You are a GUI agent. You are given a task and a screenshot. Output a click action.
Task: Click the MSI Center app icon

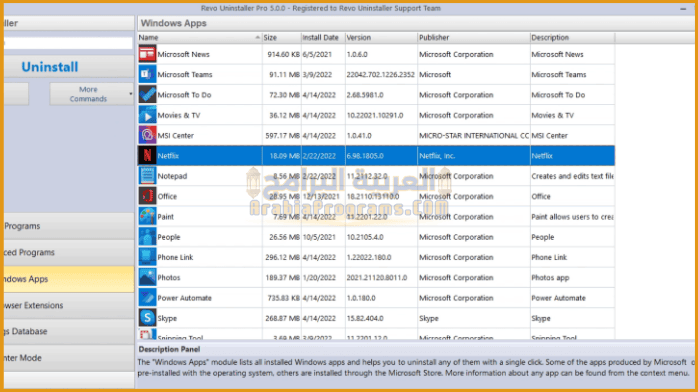pyautogui.click(x=147, y=135)
